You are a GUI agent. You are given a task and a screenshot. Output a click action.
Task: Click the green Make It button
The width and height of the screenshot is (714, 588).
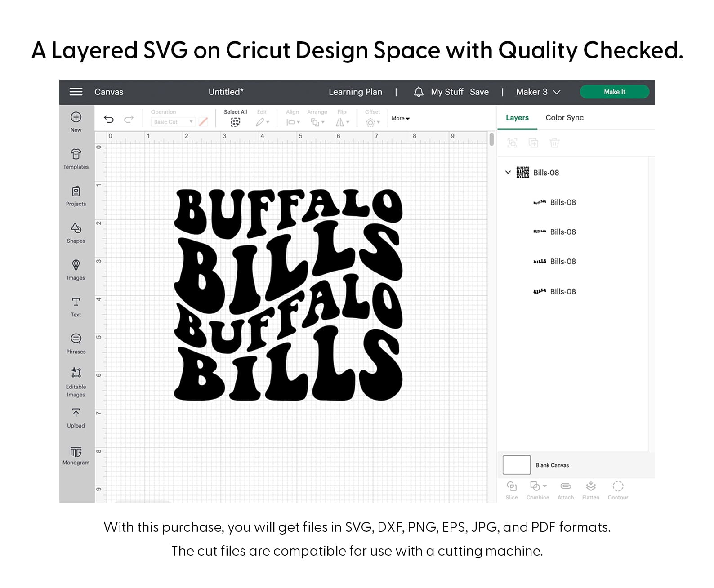(x=615, y=92)
